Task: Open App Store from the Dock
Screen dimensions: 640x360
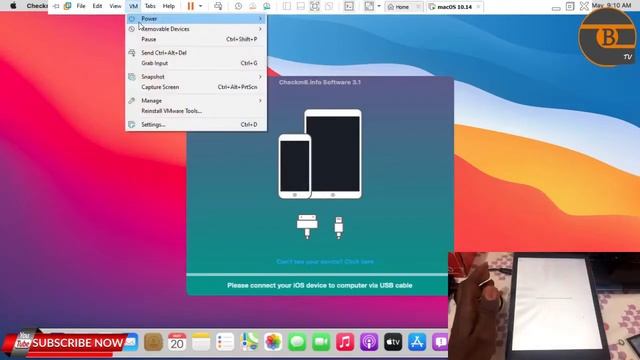Action: pos(417,342)
